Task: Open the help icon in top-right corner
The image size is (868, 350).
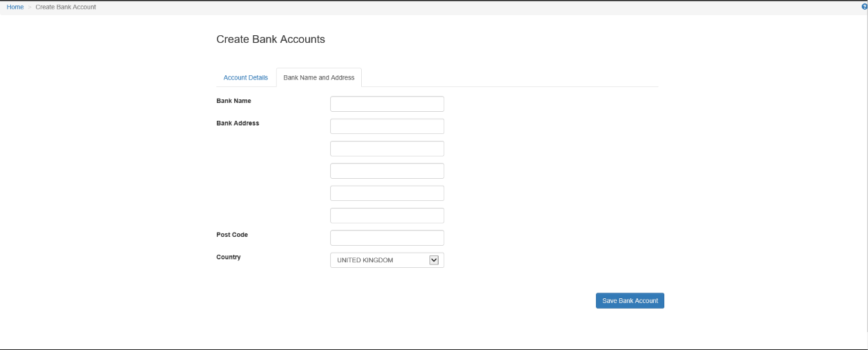Action: point(865,6)
